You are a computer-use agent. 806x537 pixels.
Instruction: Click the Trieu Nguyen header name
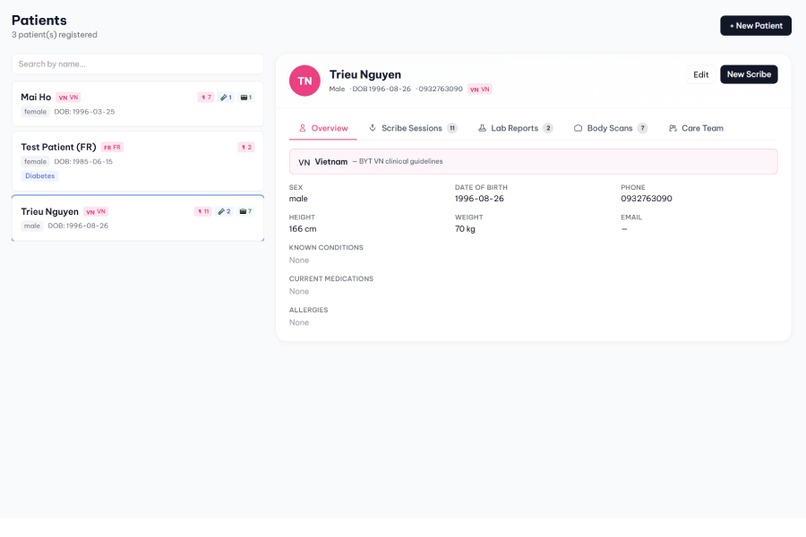[x=365, y=75]
